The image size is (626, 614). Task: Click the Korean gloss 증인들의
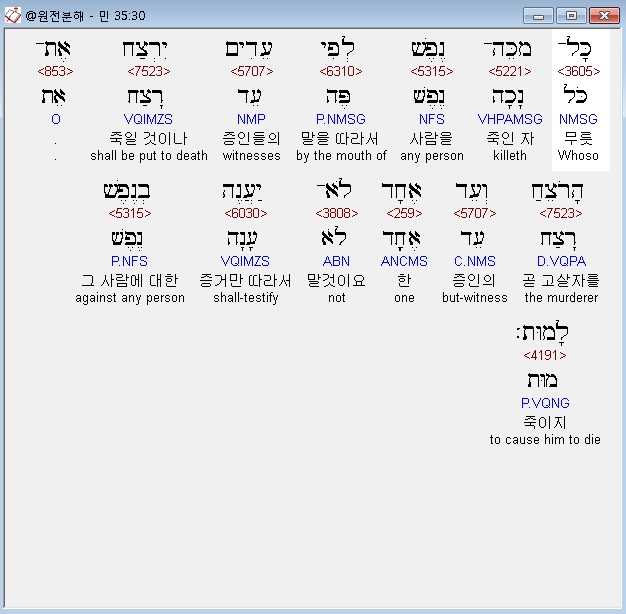(x=252, y=138)
